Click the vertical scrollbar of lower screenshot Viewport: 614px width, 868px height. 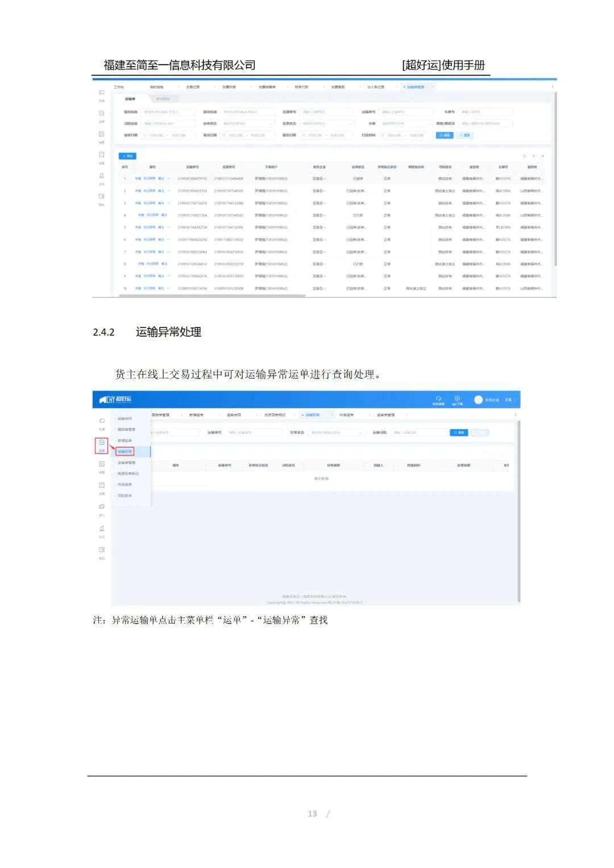point(519,510)
